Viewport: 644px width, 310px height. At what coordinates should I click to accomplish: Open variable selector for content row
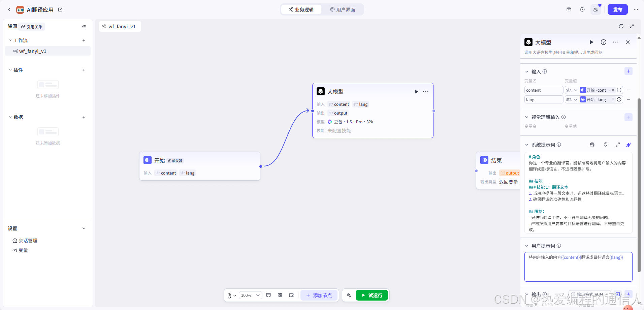click(x=619, y=90)
